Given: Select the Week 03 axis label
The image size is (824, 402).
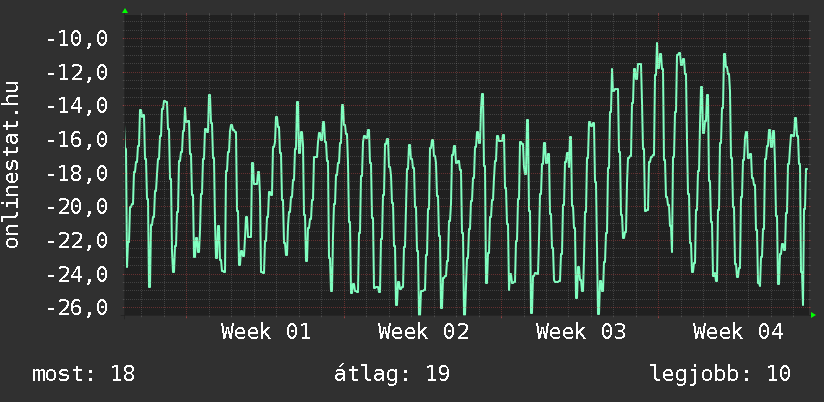Looking at the screenshot, I should click(581, 332).
